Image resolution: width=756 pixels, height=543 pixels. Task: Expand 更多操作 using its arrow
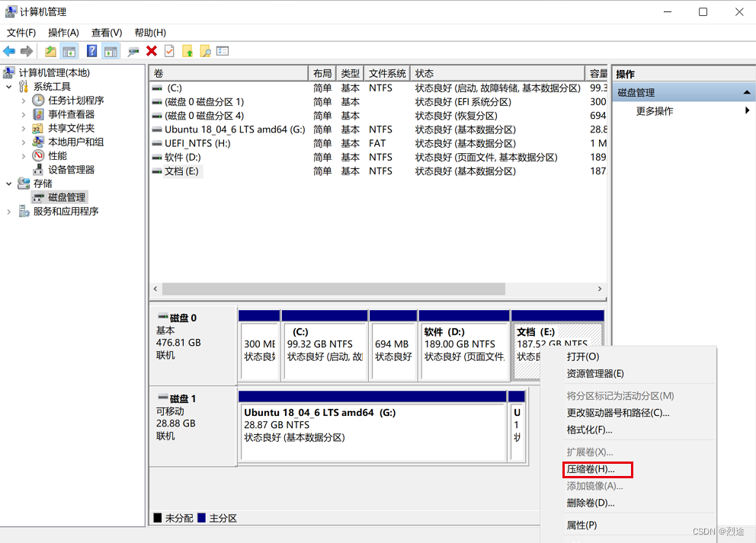[x=745, y=110]
